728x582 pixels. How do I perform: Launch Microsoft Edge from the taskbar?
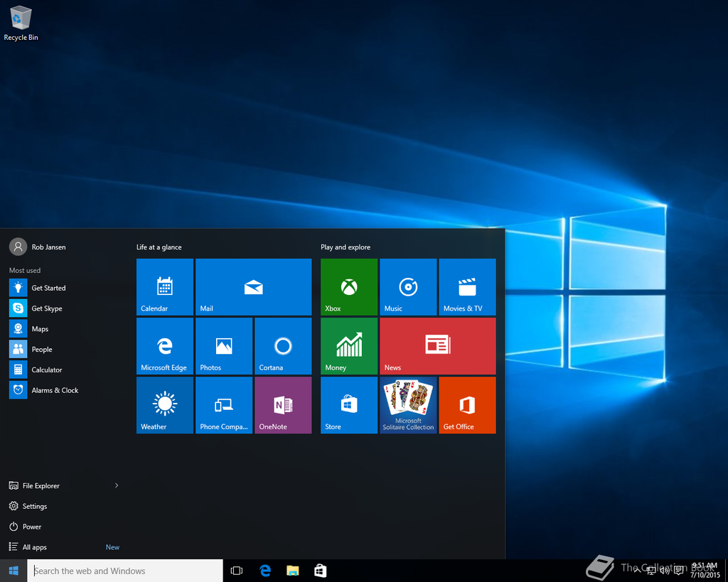264,570
